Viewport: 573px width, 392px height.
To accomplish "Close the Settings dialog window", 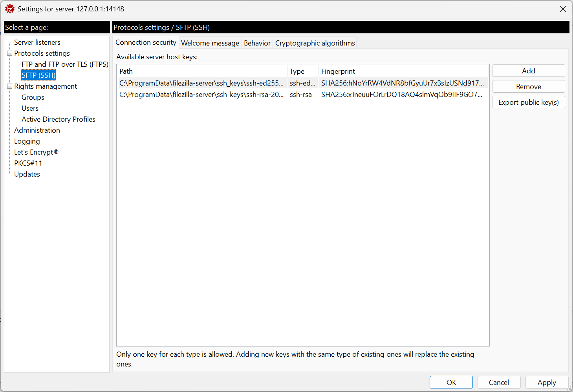I will (563, 9).
